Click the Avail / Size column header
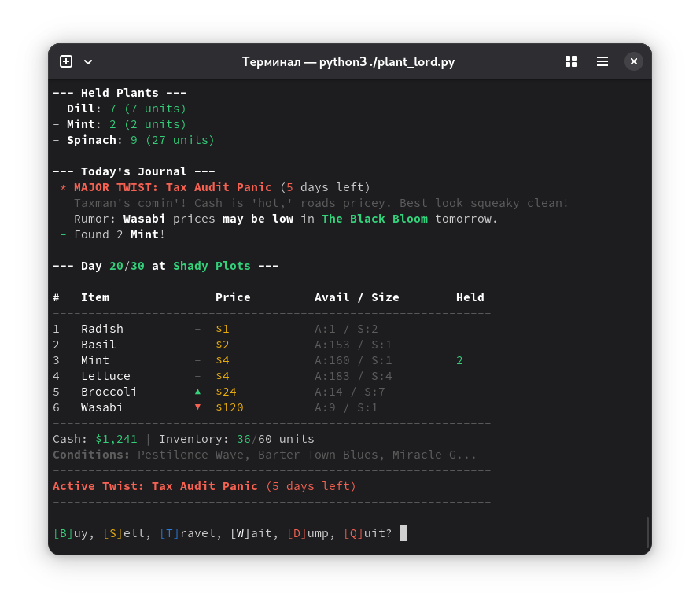 [357, 297]
